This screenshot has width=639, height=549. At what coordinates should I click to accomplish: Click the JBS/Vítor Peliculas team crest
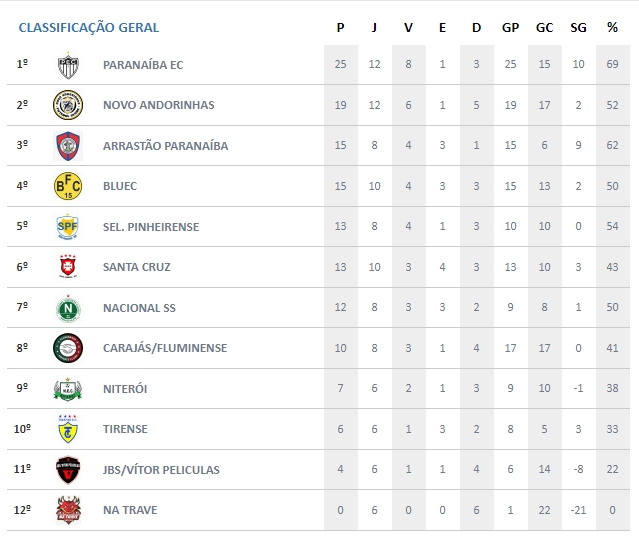[67, 470]
